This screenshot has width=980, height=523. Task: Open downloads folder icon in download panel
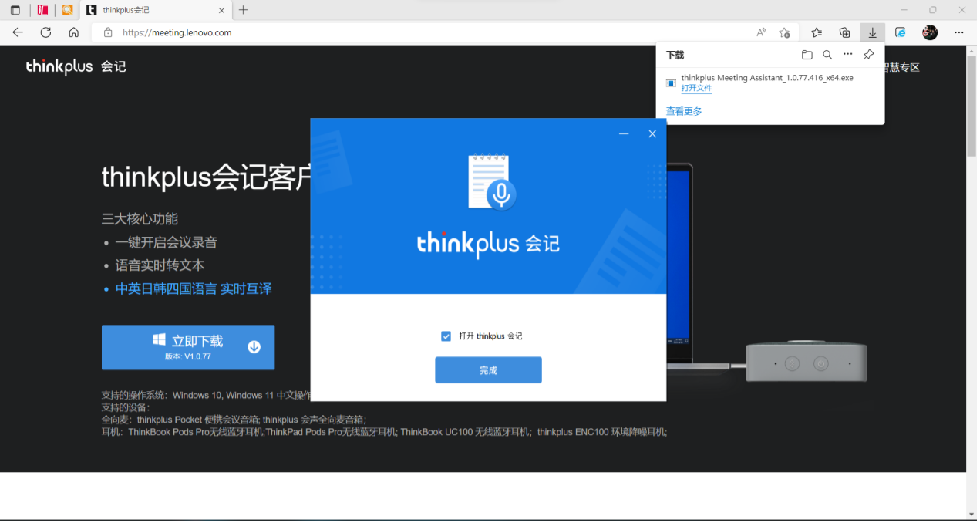point(807,55)
